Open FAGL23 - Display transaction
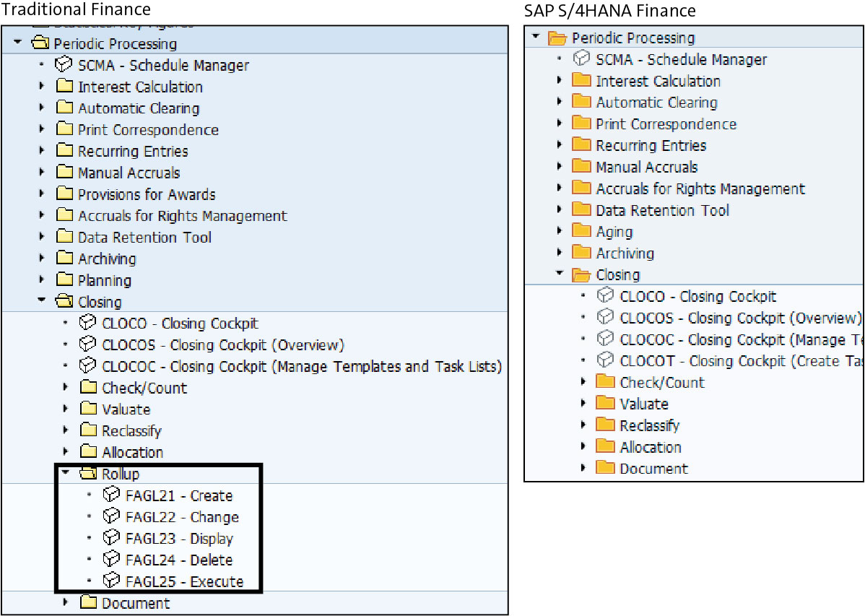The image size is (865, 616). 180,538
